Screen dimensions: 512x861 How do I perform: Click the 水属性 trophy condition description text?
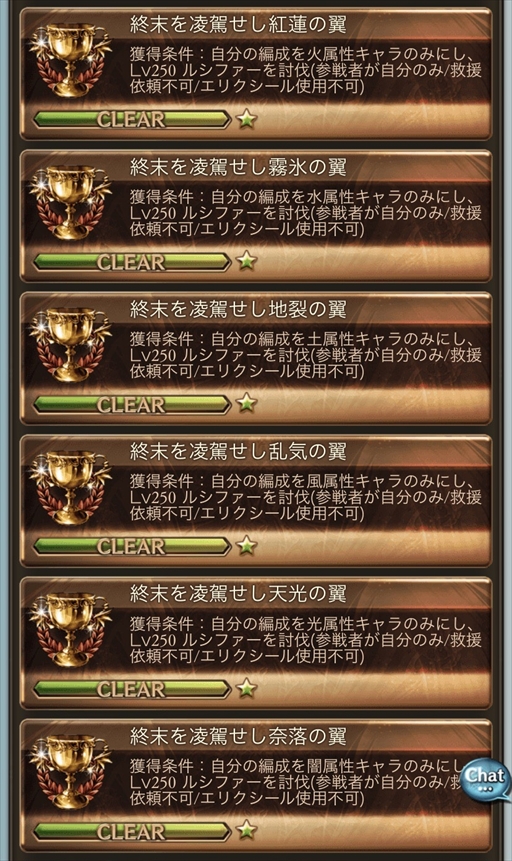click(x=305, y=213)
